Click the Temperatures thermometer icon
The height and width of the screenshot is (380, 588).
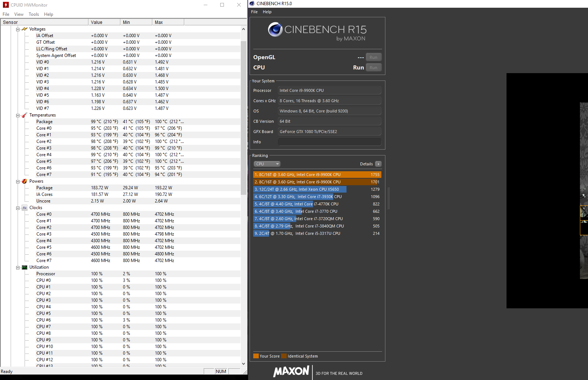pos(24,115)
